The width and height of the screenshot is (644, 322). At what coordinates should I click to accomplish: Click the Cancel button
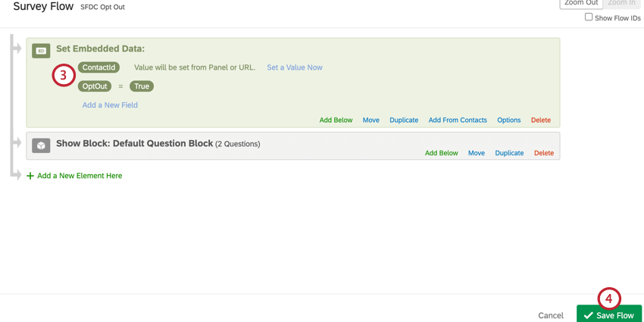551,315
